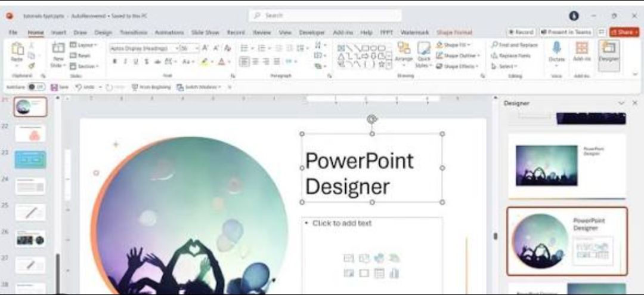The height and width of the screenshot is (295, 644).
Task: Open Add-ins from the ribbon icon
Action: 581,48
